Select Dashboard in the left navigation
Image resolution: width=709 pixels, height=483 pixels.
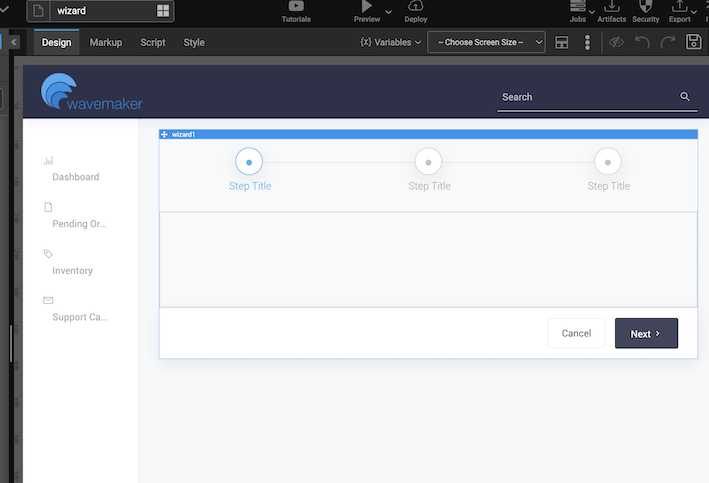pos(75,177)
